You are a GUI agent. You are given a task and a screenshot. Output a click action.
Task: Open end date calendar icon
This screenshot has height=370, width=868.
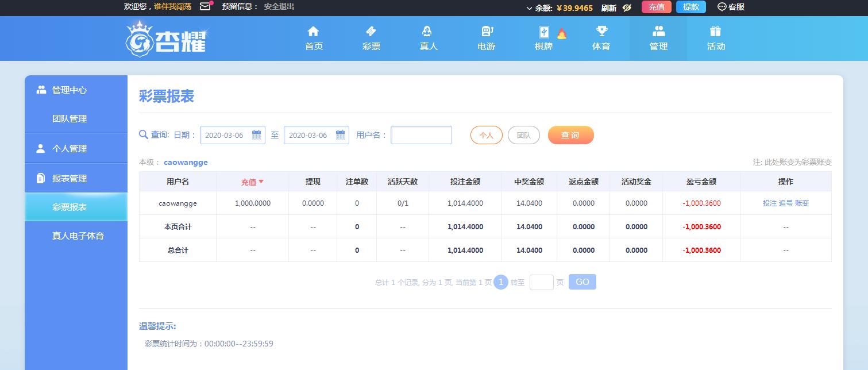tap(341, 135)
